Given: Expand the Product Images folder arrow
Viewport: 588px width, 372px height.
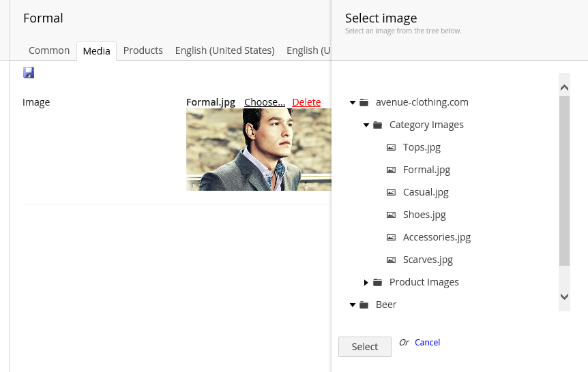Looking at the screenshot, I should coord(366,282).
